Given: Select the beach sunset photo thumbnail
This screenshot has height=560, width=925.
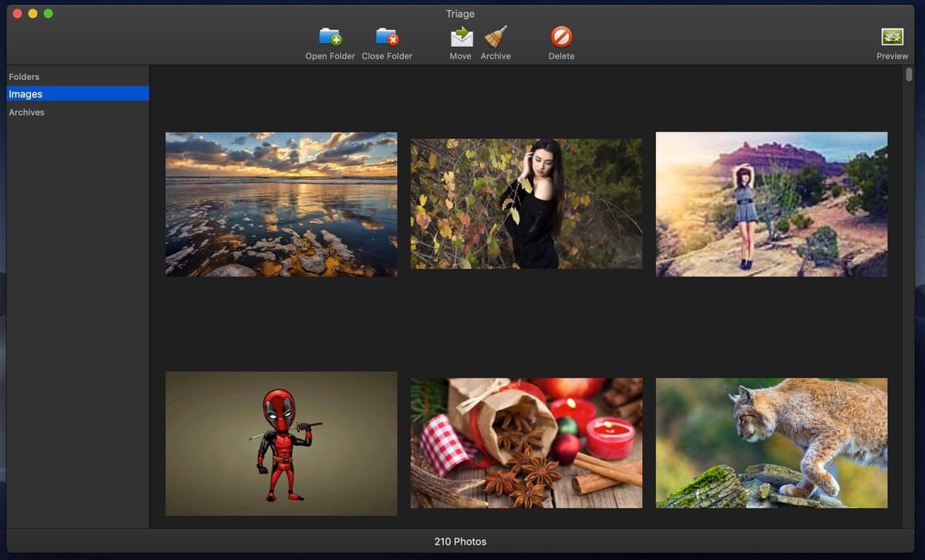Looking at the screenshot, I should (281, 204).
